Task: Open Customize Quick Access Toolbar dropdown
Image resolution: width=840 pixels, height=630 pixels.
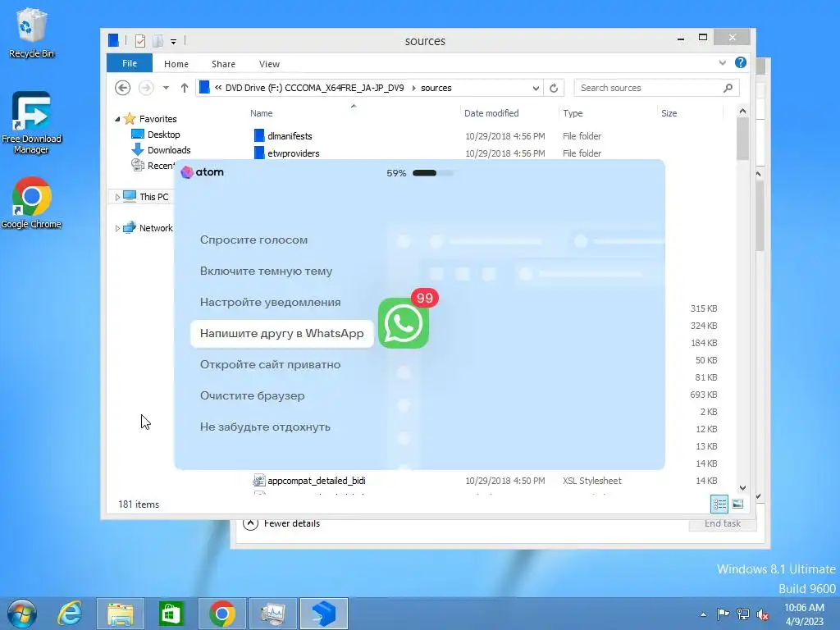Action: [x=174, y=41]
